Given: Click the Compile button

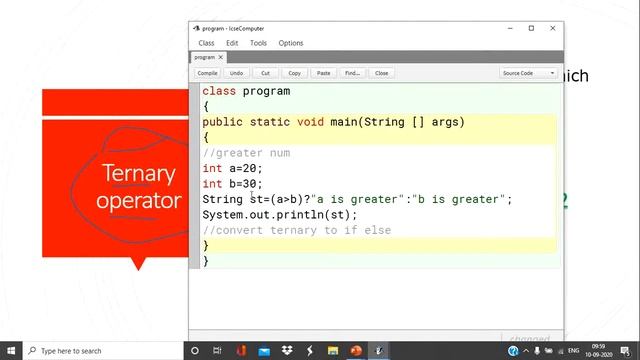Looking at the screenshot, I should [207, 73].
